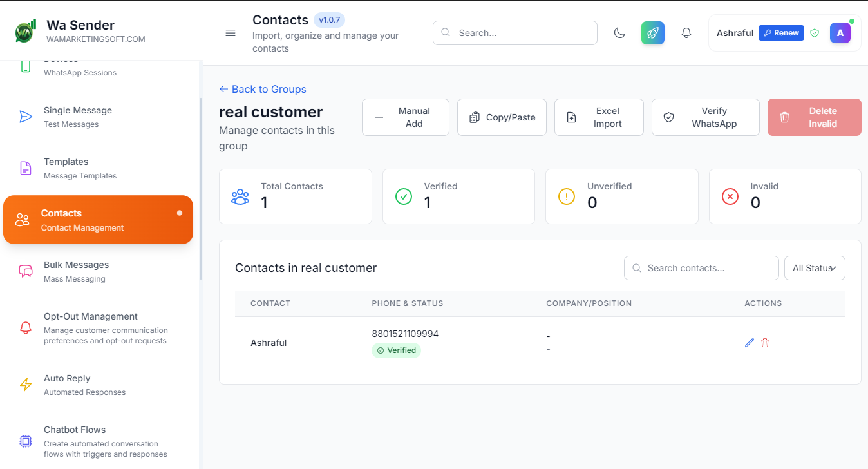This screenshot has width=868, height=469.
Task: Click the Renew subscription button
Action: pos(780,32)
